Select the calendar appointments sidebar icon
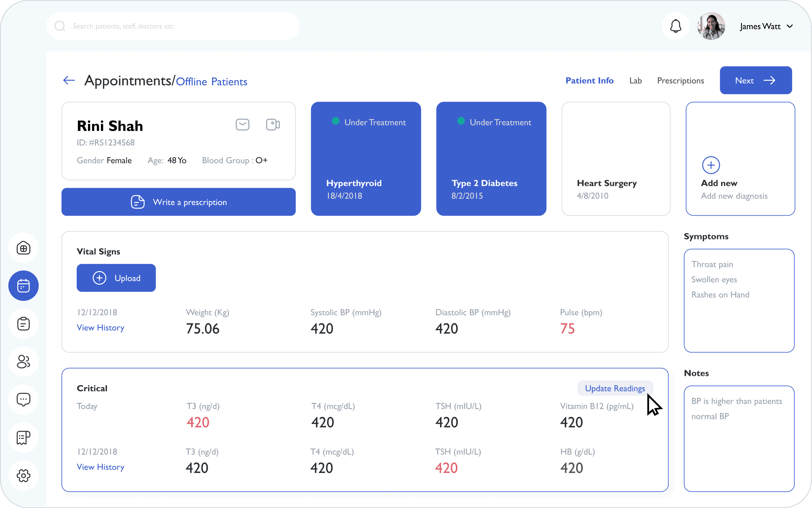The image size is (812, 508). 23,286
